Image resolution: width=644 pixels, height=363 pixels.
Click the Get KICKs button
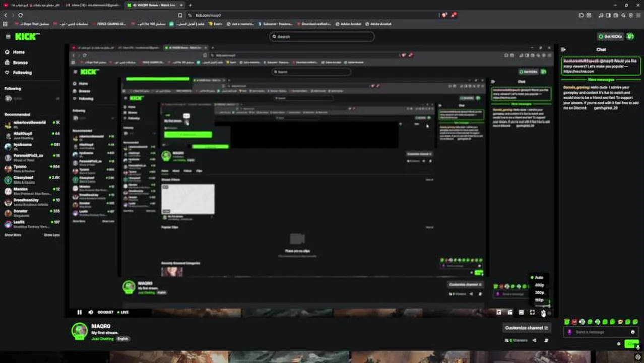pyautogui.click(x=610, y=36)
